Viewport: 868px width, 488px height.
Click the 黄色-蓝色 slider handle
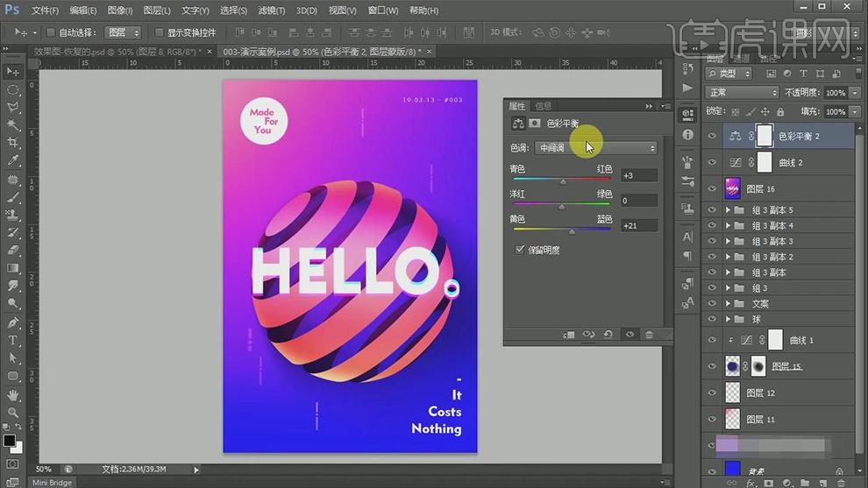pyautogui.click(x=572, y=231)
